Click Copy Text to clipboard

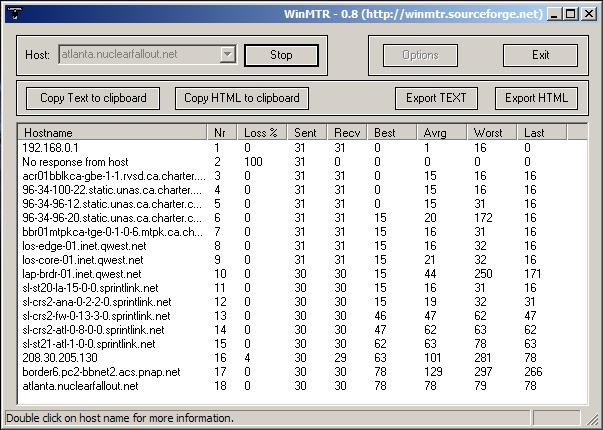pos(93,98)
